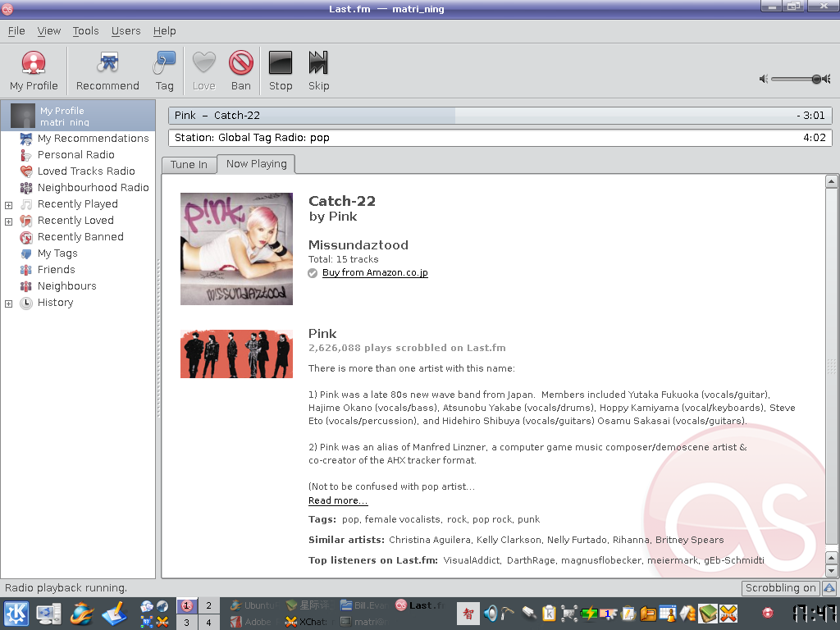Expand the Recently Loved tree node

[8, 221]
